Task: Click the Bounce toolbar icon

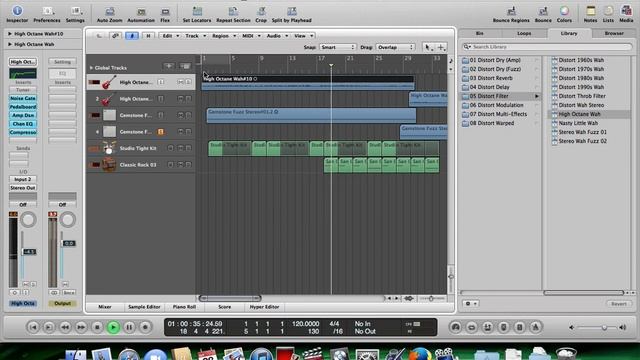Action: coord(543,11)
